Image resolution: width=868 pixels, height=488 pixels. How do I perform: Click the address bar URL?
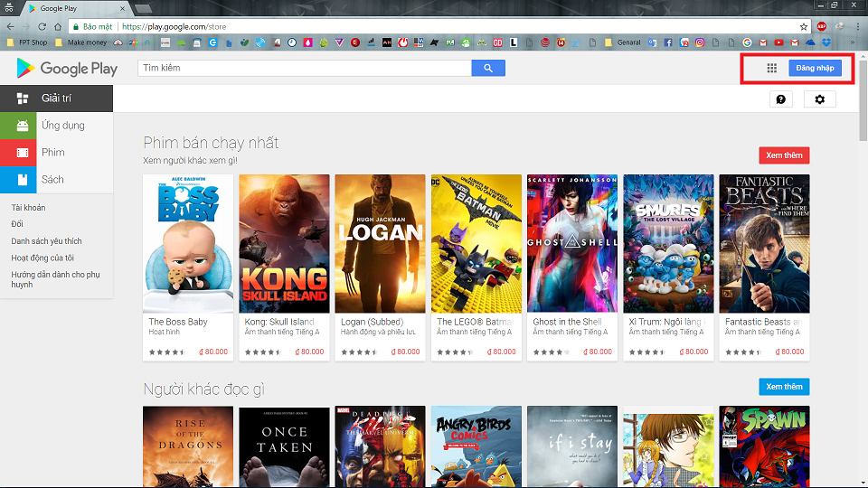pyautogui.click(x=174, y=26)
